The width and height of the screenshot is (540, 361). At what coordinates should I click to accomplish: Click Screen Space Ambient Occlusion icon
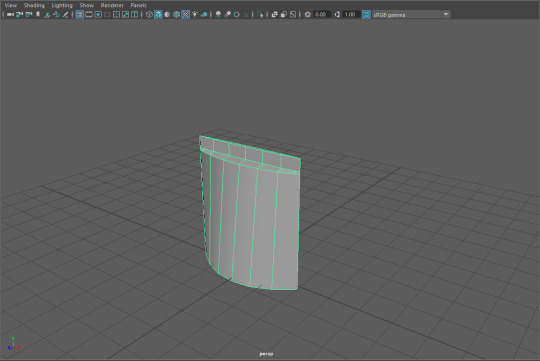click(x=218, y=14)
